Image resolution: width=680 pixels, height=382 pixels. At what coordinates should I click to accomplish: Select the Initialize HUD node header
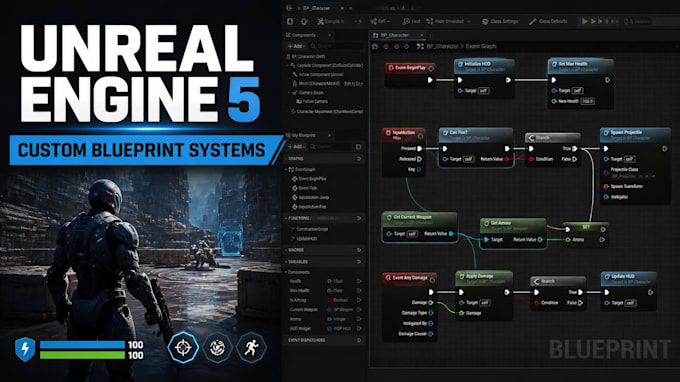click(x=484, y=66)
